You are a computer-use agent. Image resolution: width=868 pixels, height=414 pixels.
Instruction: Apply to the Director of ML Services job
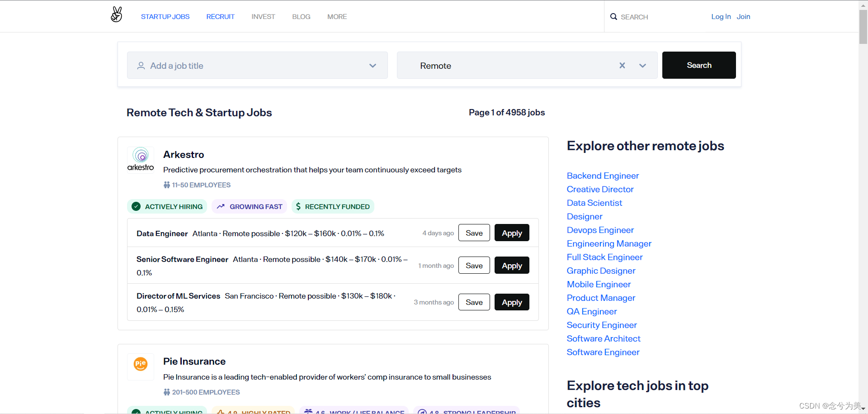(512, 302)
